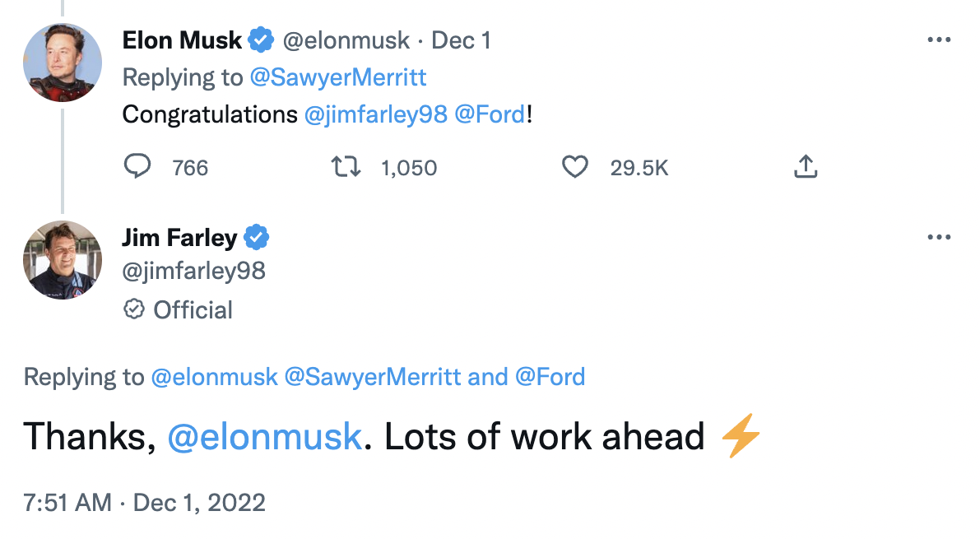980x539 pixels.
Task: Click the share icon on Elon's tweet
Action: (x=806, y=167)
